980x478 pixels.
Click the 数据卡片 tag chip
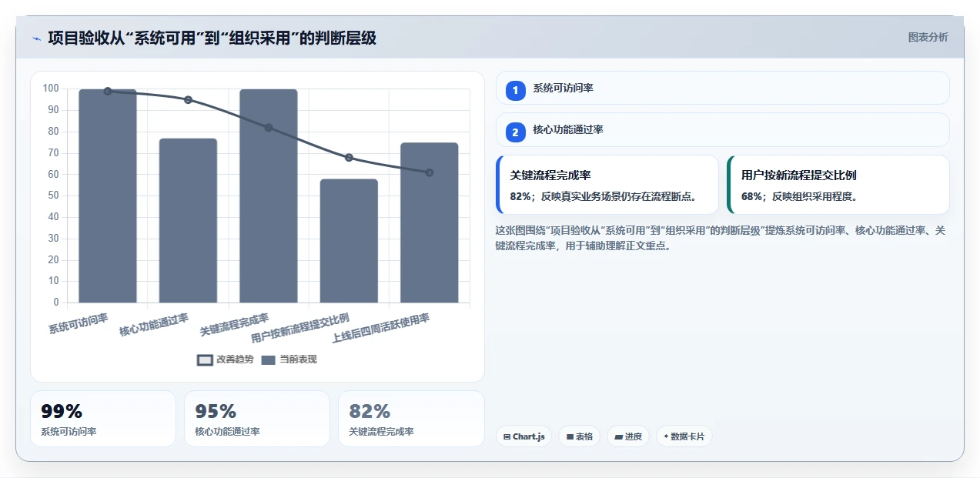click(x=684, y=436)
